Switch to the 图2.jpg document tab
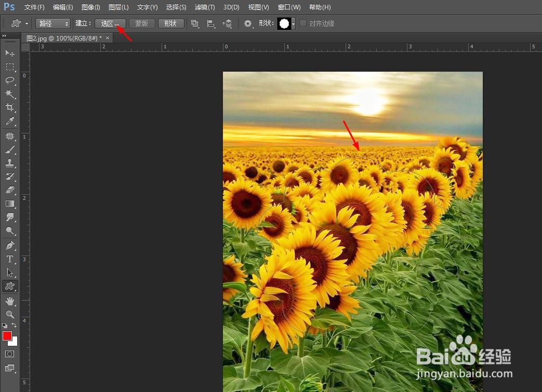Screen dimensions: 542x392 pyautogui.click(x=64, y=38)
